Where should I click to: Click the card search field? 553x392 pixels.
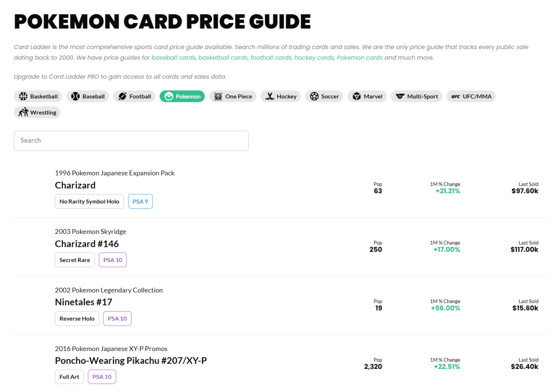pyautogui.click(x=131, y=141)
